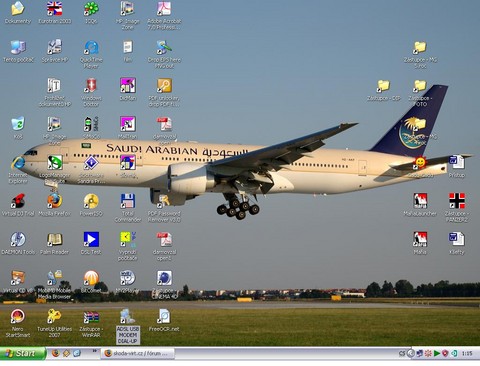Select the ADSL USB MODEM DIAL-UP icon
480x366 pixels.
[x=127, y=316]
